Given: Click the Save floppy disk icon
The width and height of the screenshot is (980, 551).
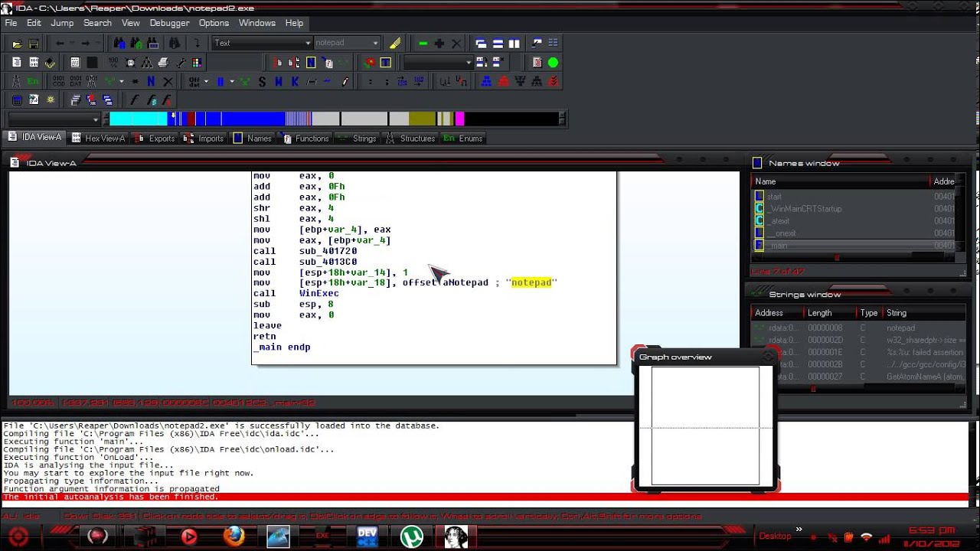Looking at the screenshot, I should pos(34,44).
